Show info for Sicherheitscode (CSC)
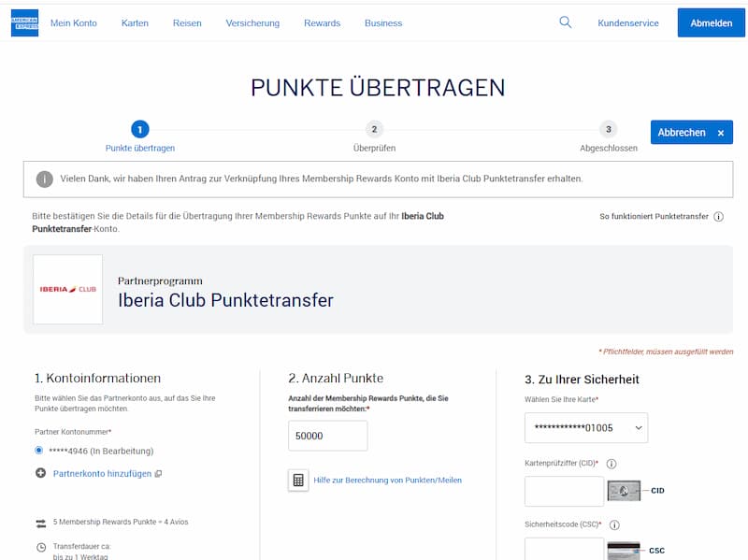This screenshot has width=748, height=560. (x=614, y=524)
